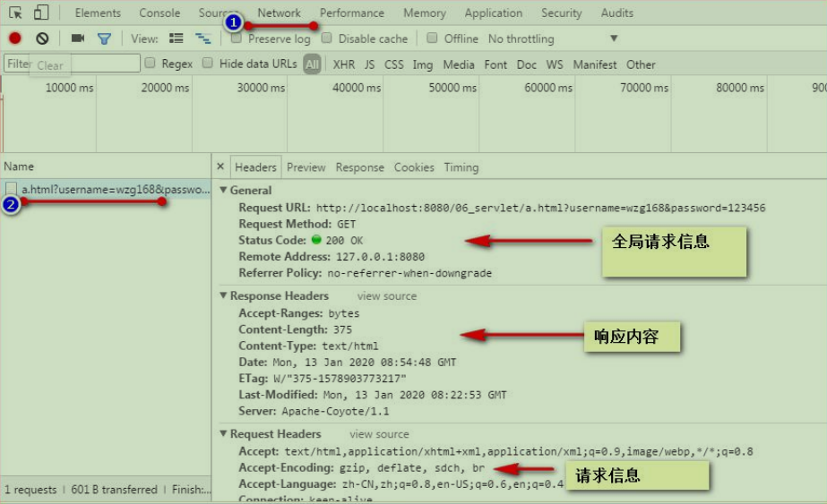Click the 10000 ms timeline marker

click(x=69, y=88)
